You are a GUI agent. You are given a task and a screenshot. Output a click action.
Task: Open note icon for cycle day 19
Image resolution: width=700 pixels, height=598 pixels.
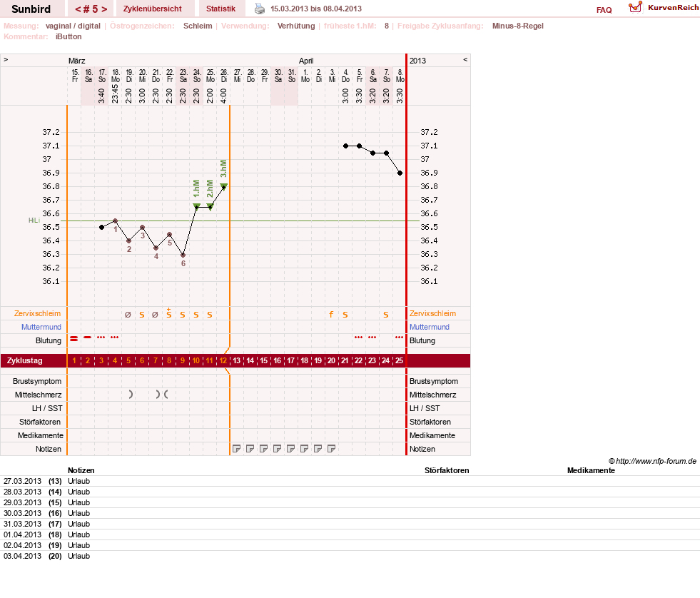point(318,449)
